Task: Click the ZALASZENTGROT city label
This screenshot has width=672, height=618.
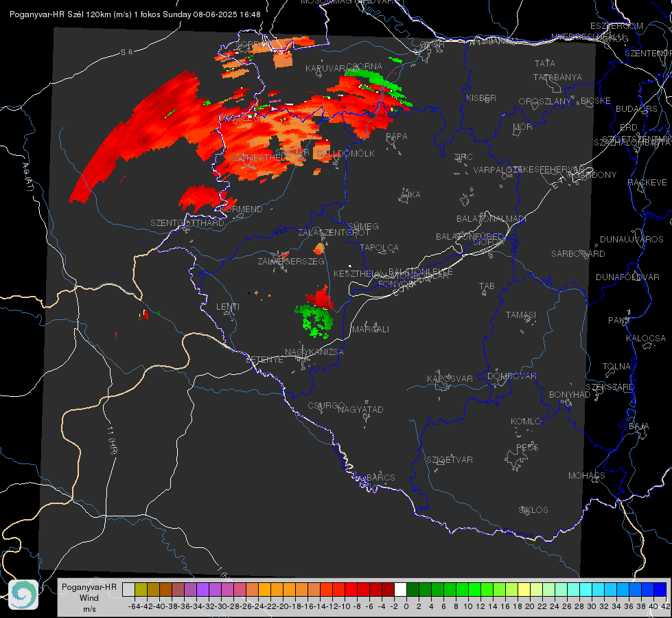Action: click(334, 233)
